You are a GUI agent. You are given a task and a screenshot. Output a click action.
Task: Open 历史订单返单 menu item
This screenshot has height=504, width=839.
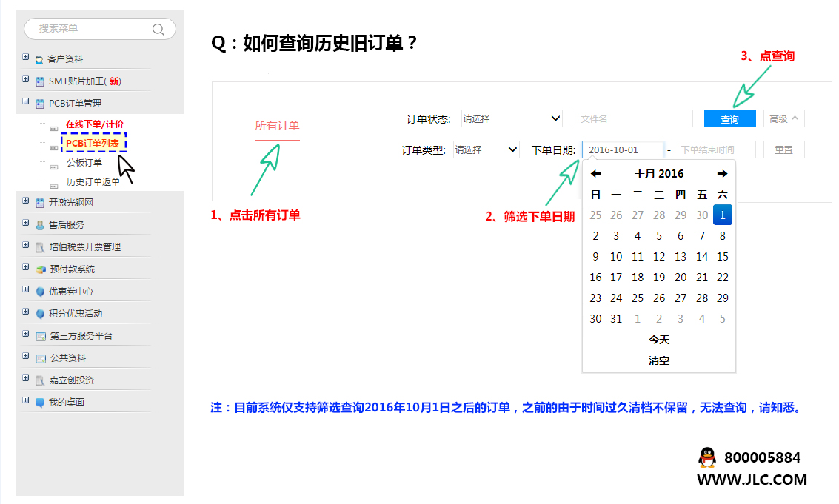[x=93, y=181]
